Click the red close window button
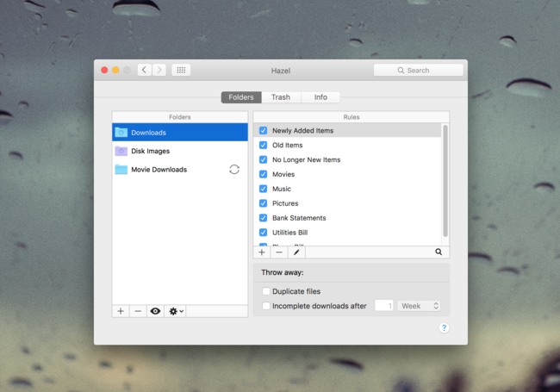The image size is (560, 392). [x=104, y=70]
